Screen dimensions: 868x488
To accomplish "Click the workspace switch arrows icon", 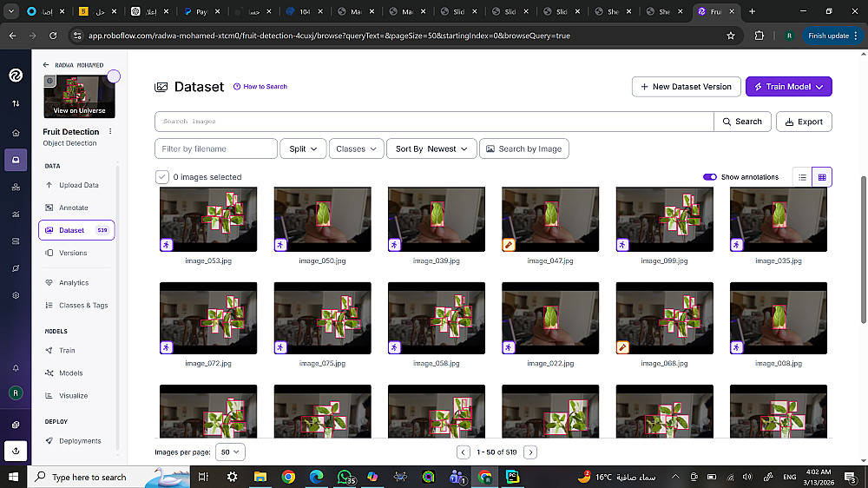I will [16, 103].
